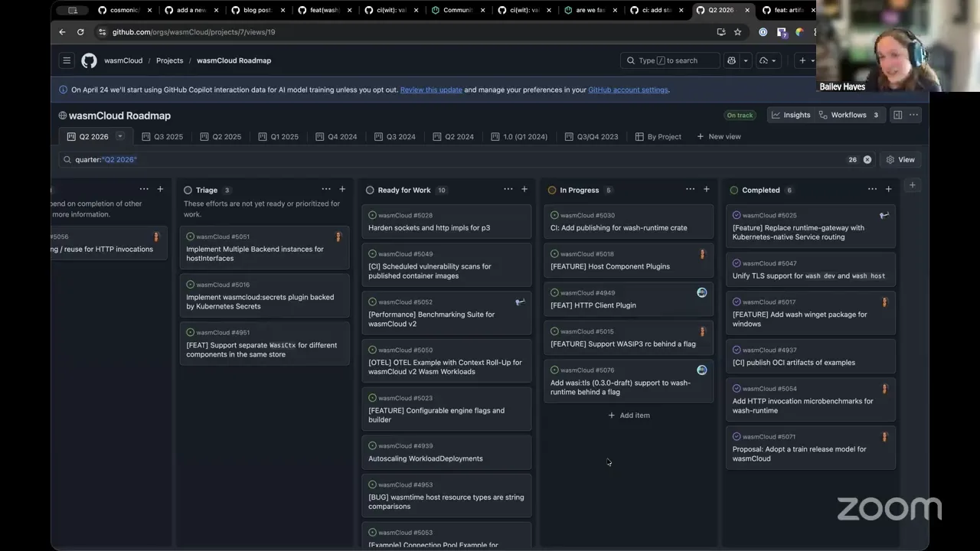Image resolution: width=980 pixels, height=551 pixels.
Task: Open the Autoscaling WorkloadDeployments card
Action: [446, 452]
